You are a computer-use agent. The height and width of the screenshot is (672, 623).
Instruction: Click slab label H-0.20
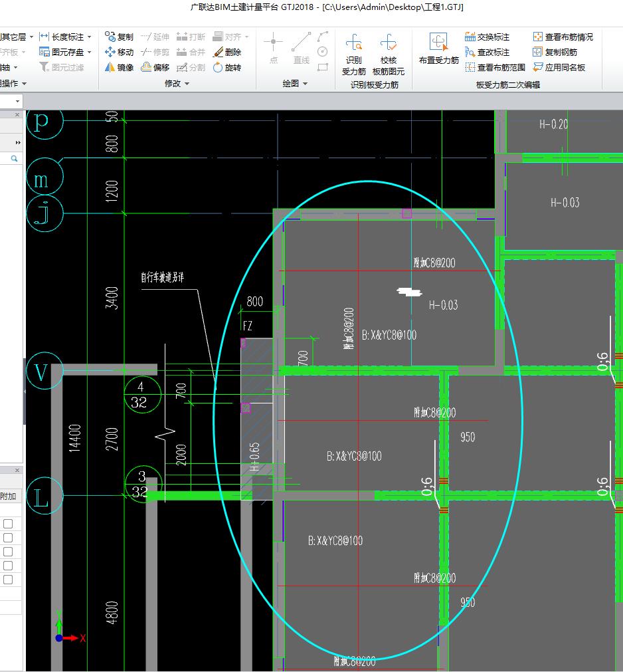(x=553, y=125)
